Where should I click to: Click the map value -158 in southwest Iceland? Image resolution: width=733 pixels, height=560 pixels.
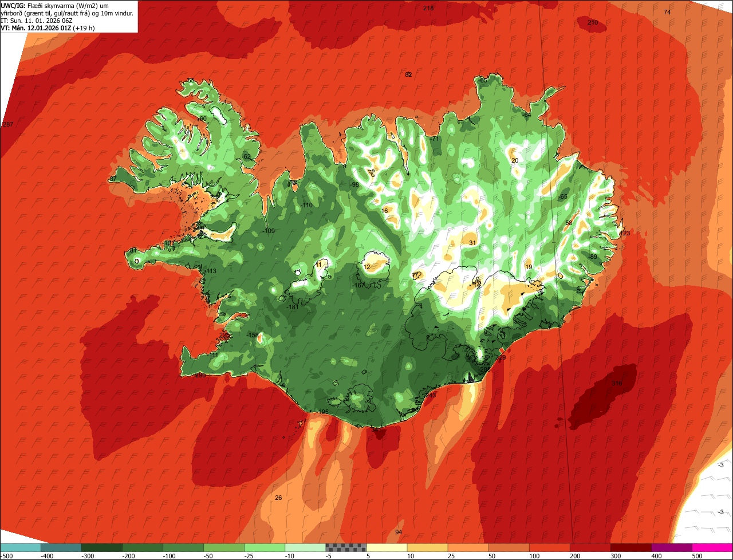pos(253,335)
